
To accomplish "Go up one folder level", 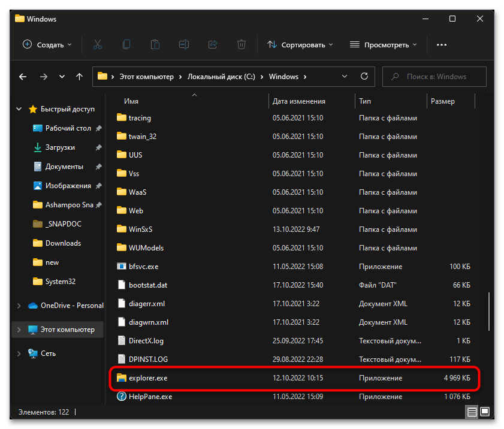I will point(79,77).
